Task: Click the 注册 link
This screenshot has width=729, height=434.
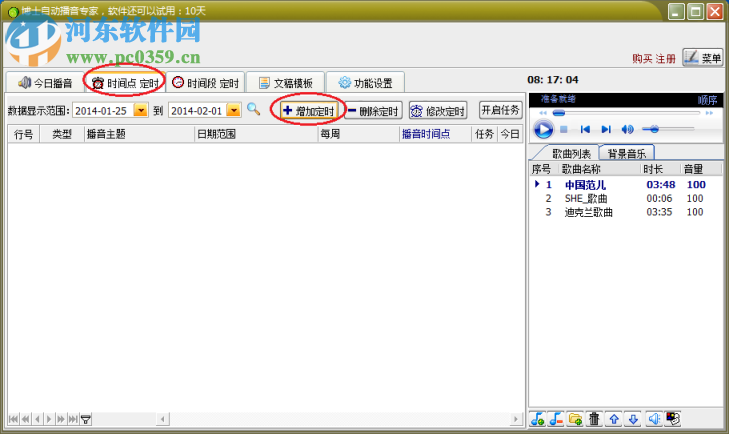Action: point(665,59)
